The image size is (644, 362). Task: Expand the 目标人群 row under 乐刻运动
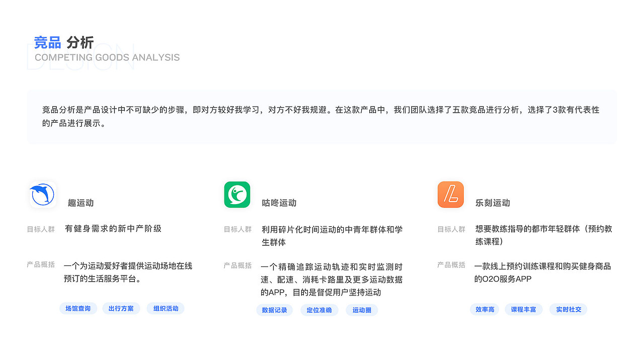coord(450,229)
